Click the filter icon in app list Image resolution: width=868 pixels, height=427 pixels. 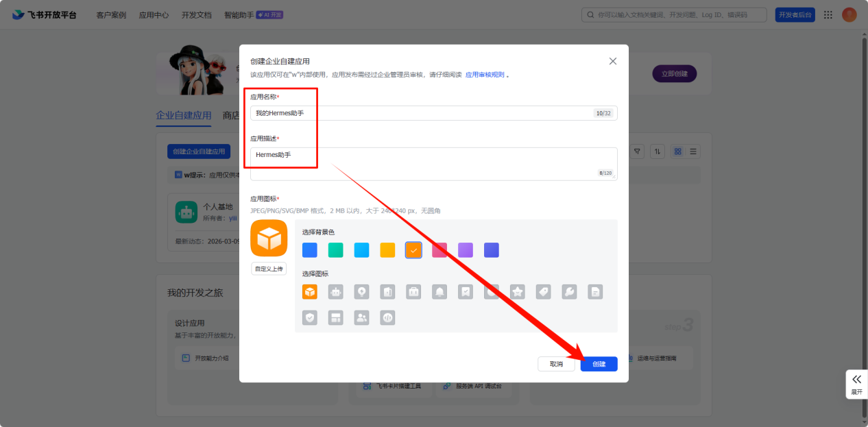point(637,151)
